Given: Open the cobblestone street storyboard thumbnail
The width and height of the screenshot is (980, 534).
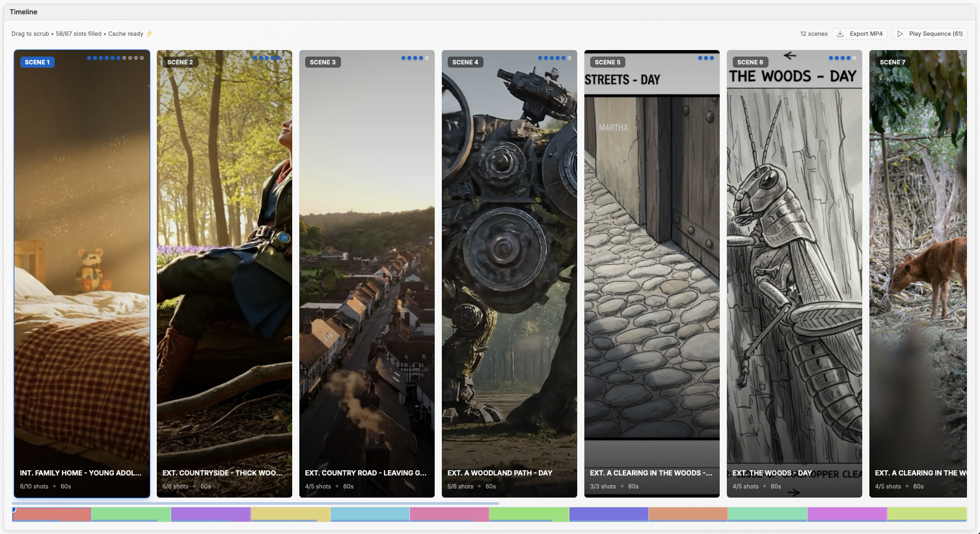Looking at the screenshot, I should (x=652, y=274).
